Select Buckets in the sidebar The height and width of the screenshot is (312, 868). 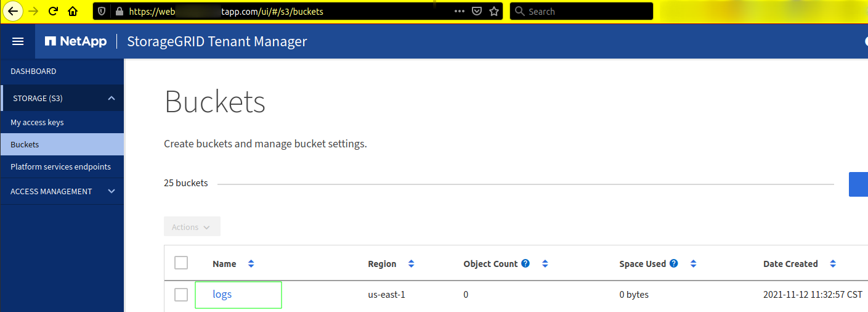point(62,145)
